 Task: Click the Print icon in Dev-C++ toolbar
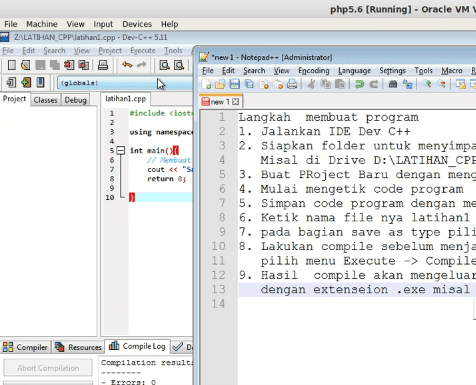[x=103, y=65]
